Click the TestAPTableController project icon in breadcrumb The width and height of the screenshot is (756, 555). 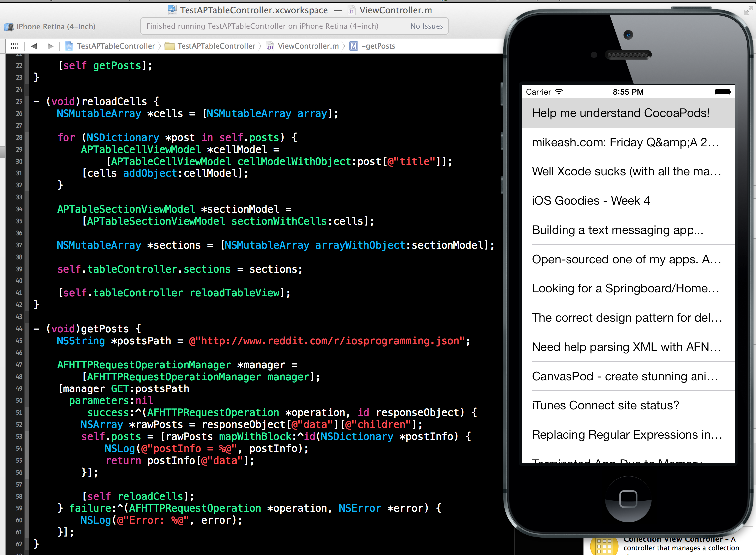69,46
